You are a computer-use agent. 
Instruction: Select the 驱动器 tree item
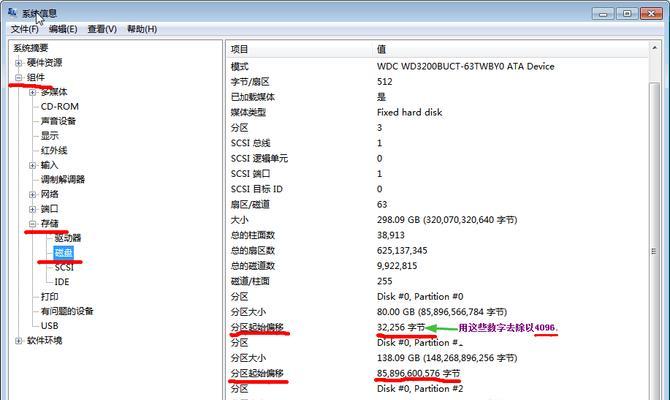coord(68,238)
